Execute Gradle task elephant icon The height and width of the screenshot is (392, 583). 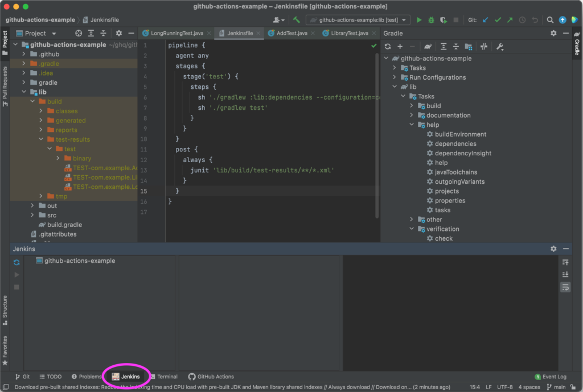click(428, 47)
